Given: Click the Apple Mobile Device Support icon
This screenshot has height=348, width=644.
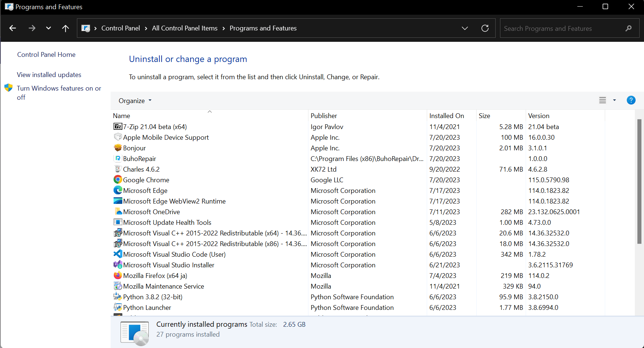Looking at the screenshot, I should (x=118, y=137).
